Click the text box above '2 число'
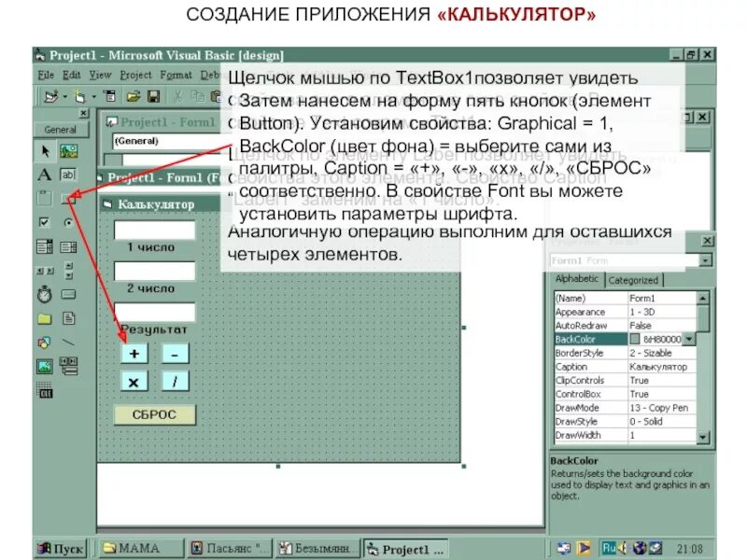Viewport: 747px width, 560px height. pos(154,272)
